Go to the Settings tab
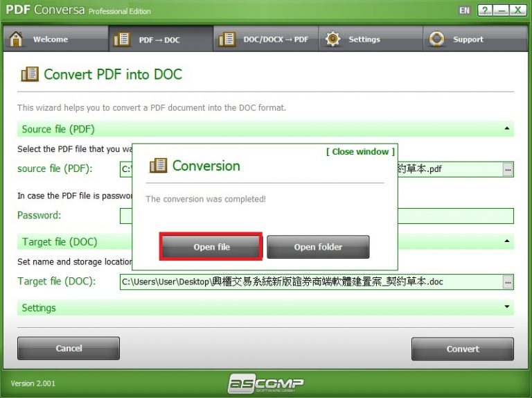 [x=371, y=39]
